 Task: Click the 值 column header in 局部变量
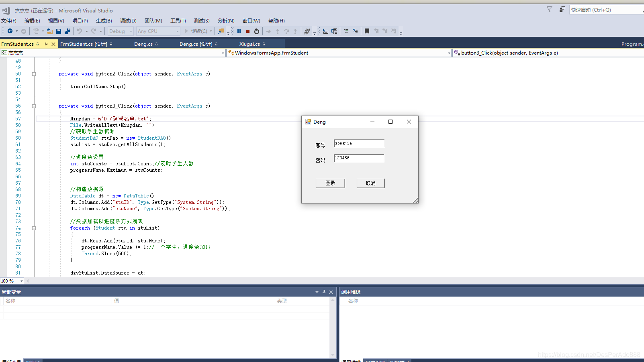(x=193, y=301)
